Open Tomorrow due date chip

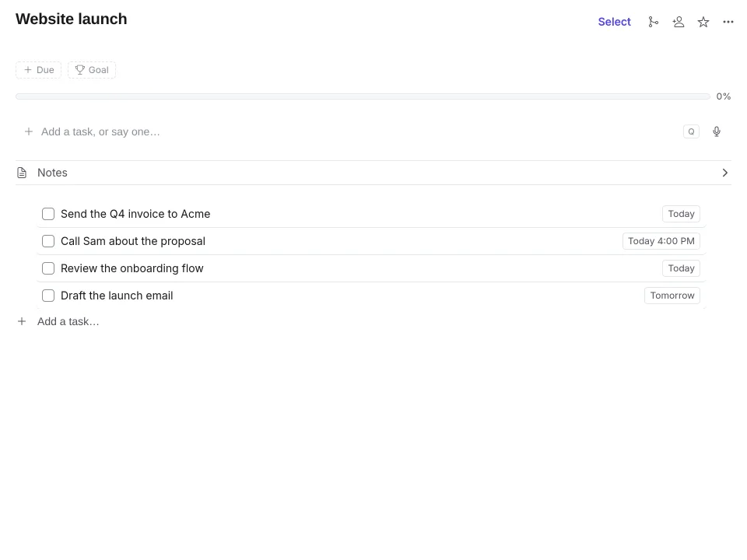point(672,296)
